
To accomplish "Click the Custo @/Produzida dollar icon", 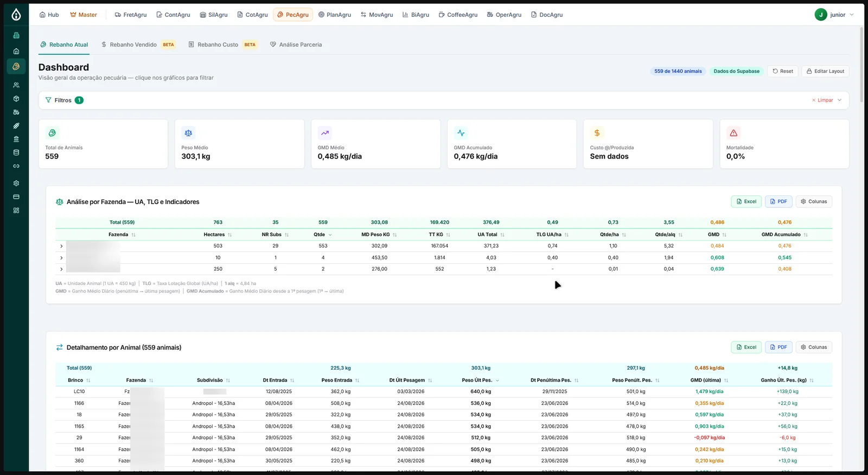I will 597,133.
